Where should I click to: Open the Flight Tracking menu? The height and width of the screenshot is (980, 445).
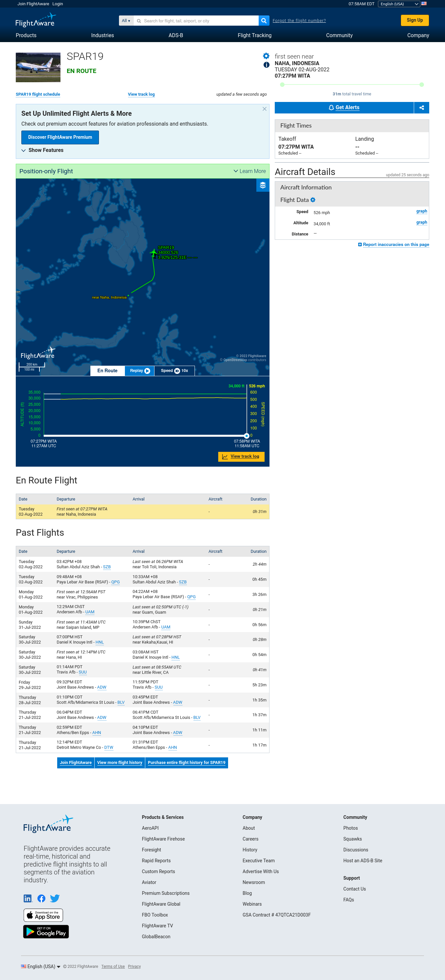(x=254, y=36)
